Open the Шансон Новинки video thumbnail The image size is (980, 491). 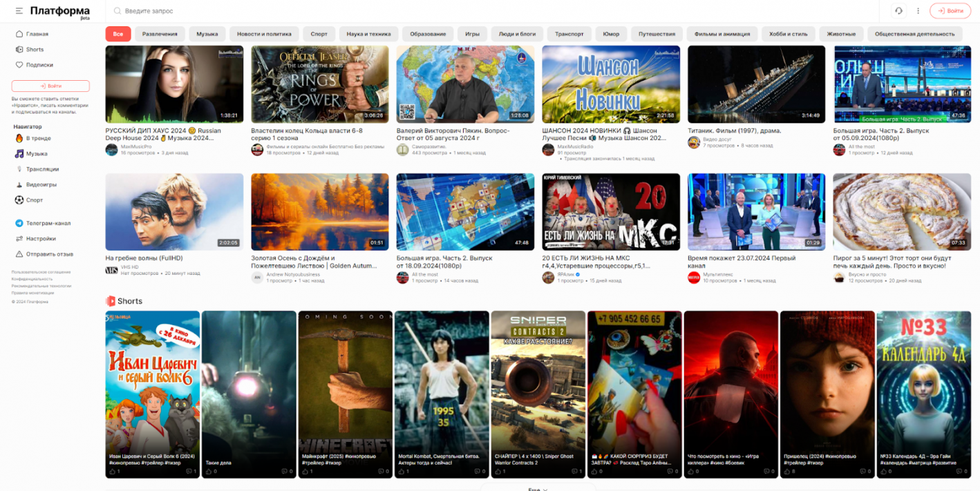click(x=611, y=84)
